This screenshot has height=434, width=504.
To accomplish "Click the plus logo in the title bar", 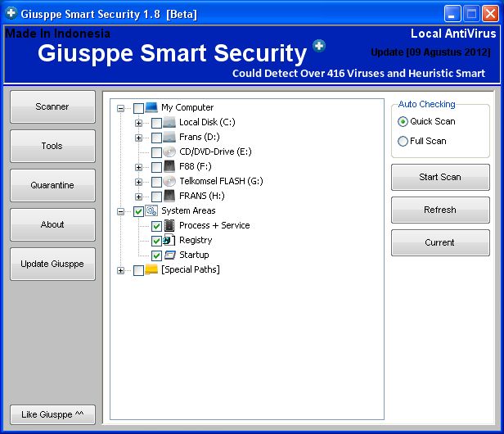I will [11, 14].
